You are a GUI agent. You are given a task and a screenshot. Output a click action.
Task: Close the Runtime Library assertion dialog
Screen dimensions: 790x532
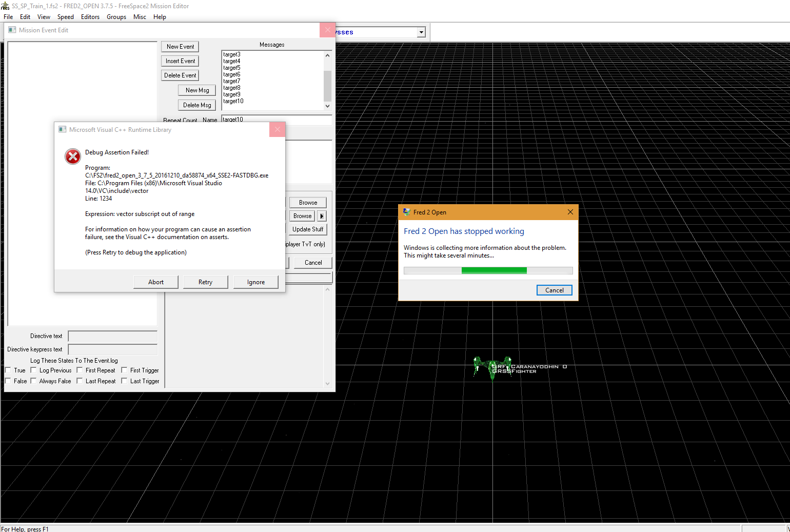[x=277, y=130]
